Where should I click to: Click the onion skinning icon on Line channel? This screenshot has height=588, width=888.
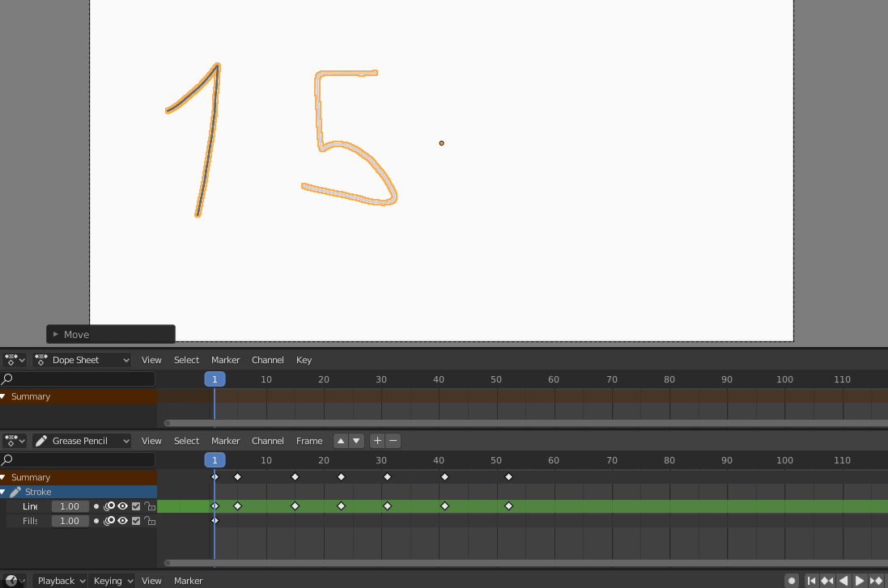(x=110, y=506)
